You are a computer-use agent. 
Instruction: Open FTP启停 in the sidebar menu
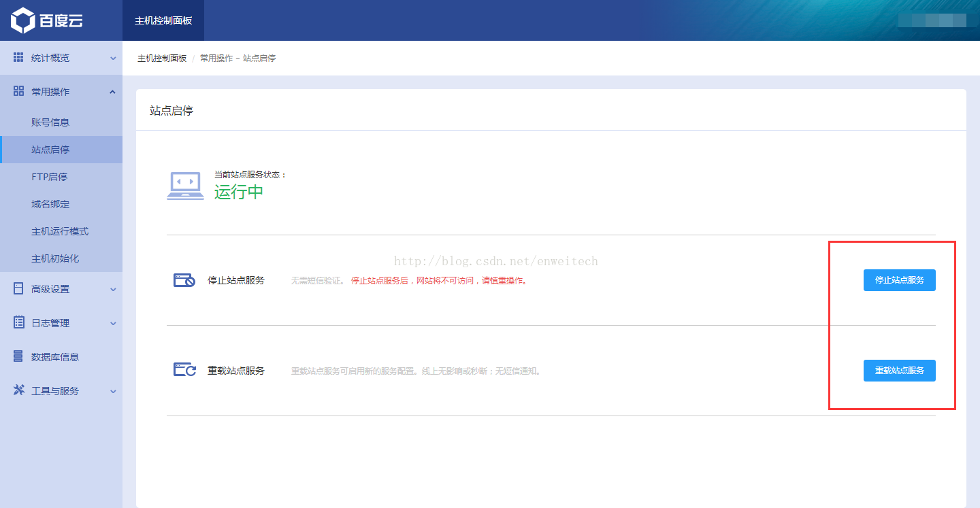(x=49, y=177)
